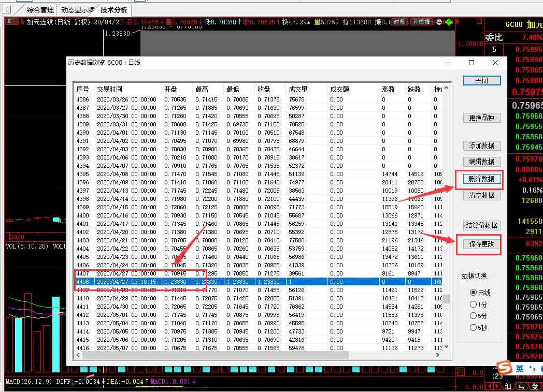Viewport: 543px width, 392px height.
Task: Click the data list's scroll-down arrow
Action: pos(447,346)
